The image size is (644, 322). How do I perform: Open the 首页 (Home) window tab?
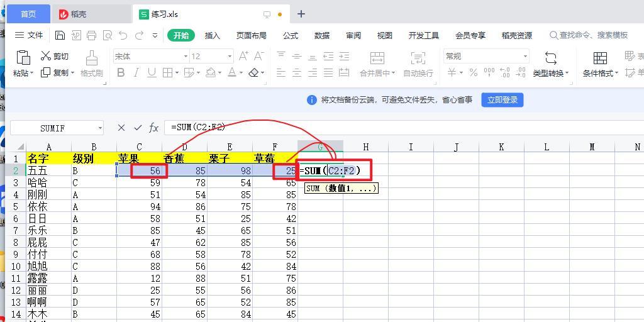(x=28, y=14)
